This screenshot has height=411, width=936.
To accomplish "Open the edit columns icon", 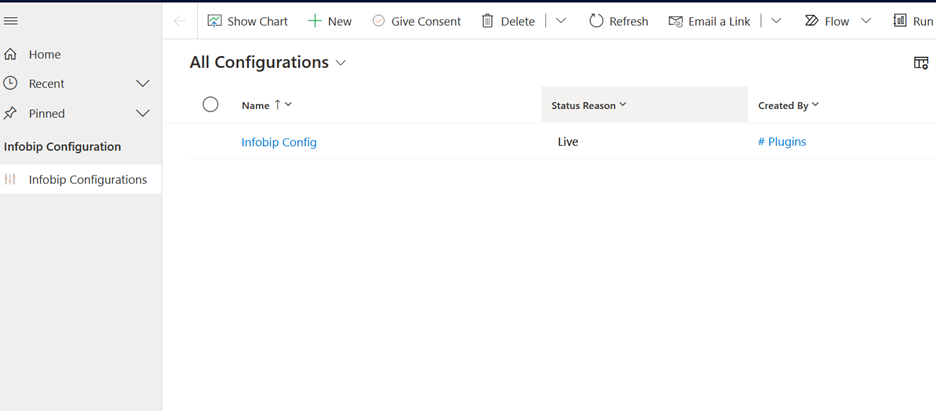I will [921, 63].
